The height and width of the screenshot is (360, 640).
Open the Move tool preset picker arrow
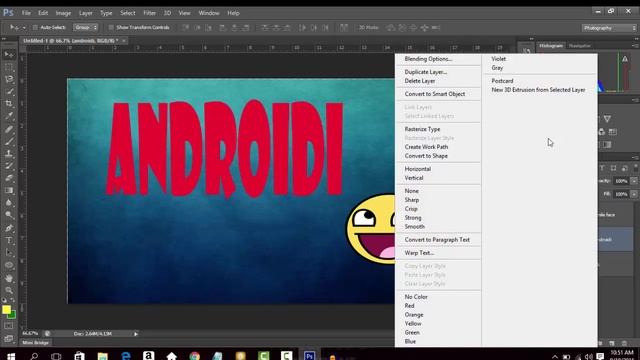pos(24,28)
